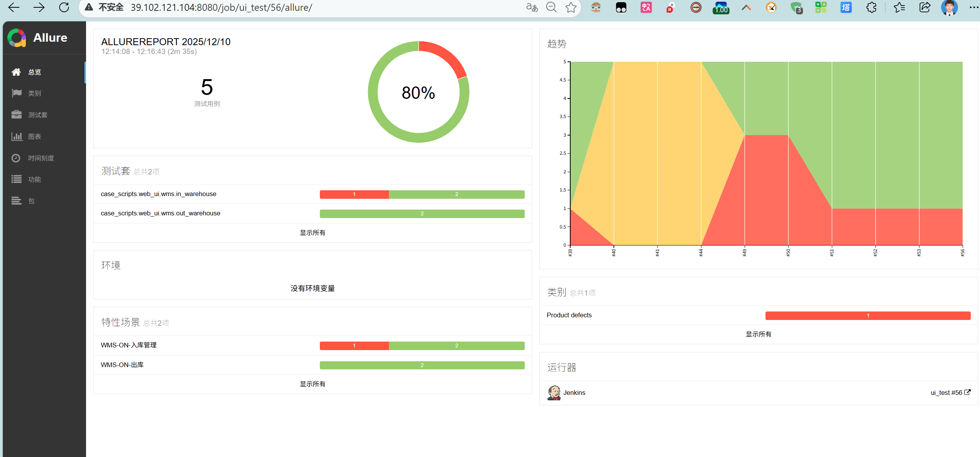980x457 pixels.
Task: Click the #49 marker on trend chart
Action: pos(745,252)
